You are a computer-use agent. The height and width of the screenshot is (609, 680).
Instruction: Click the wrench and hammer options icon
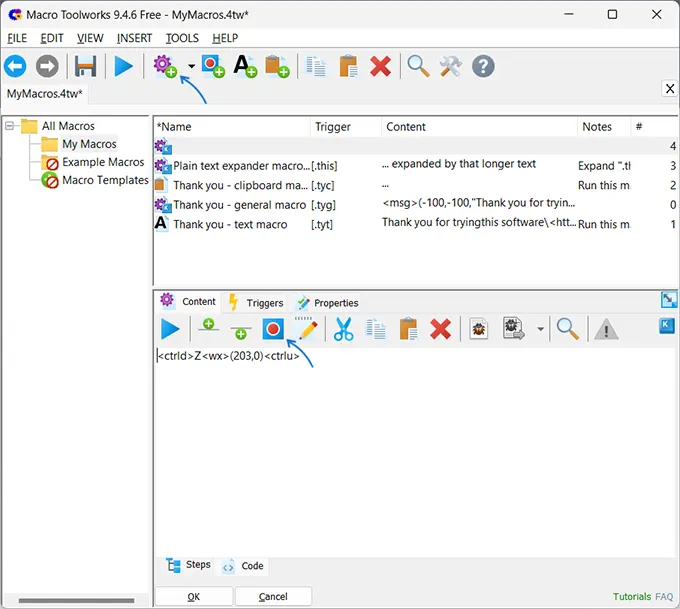[x=451, y=66]
